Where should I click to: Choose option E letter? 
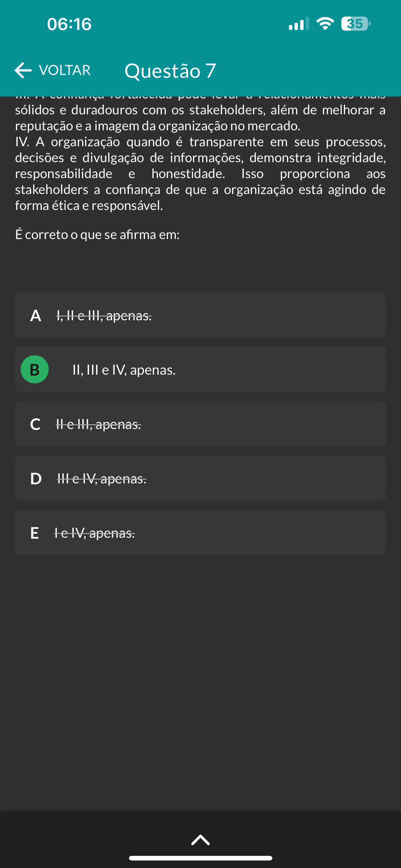coord(34,533)
